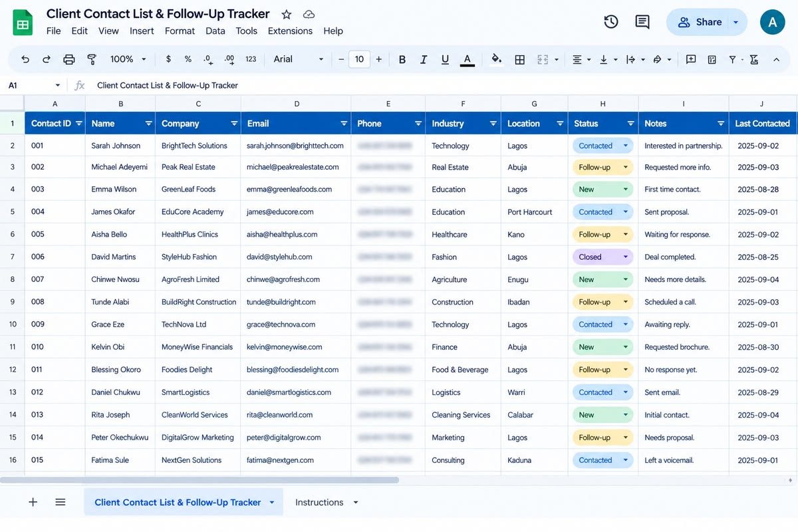This screenshot has height=532, width=798.
Task: Decrease decimal places
Action: point(208,59)
